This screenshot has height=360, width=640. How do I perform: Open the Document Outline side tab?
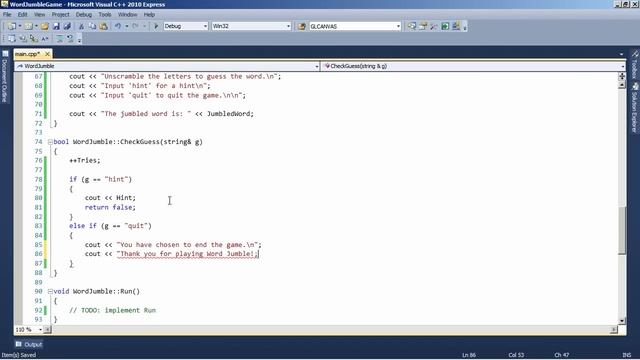4,77
